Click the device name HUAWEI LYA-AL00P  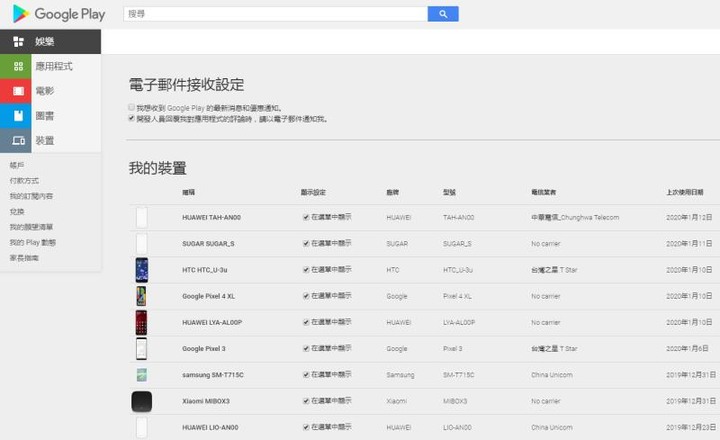pos(212,322)
